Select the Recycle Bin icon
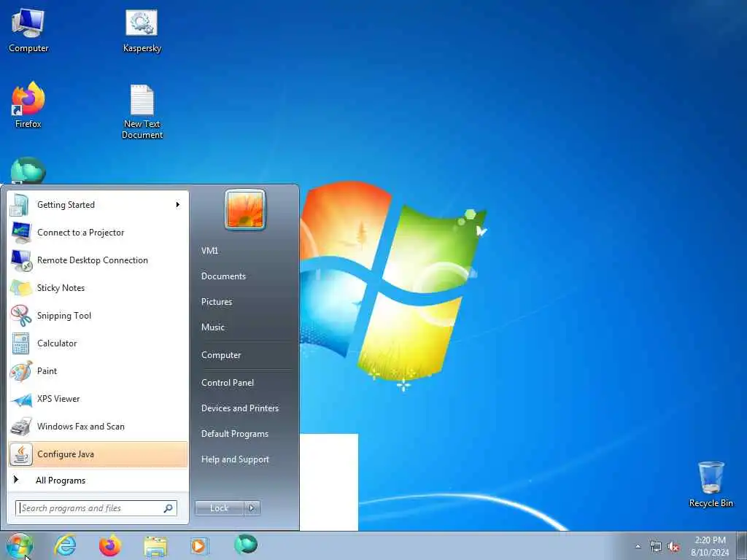 point(711,484)
